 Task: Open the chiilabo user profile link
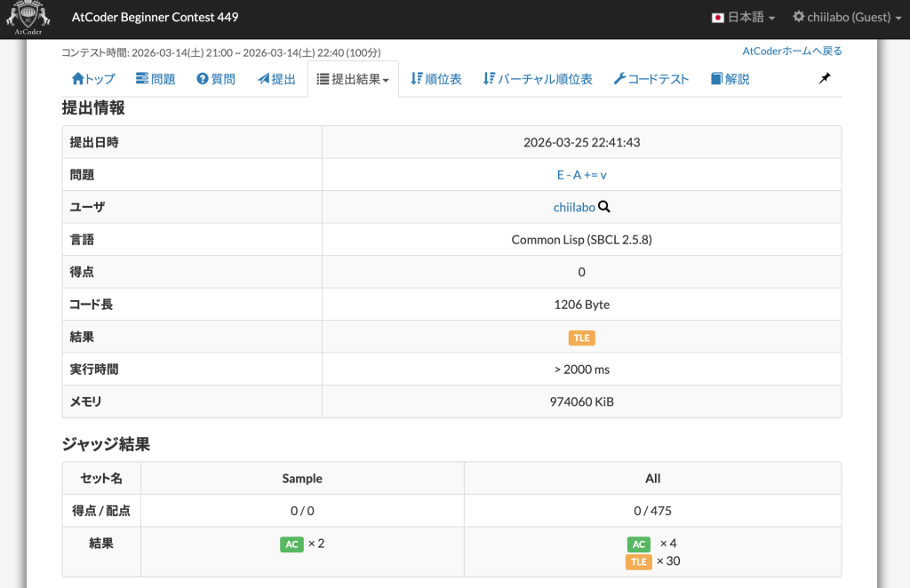point(574,207)
